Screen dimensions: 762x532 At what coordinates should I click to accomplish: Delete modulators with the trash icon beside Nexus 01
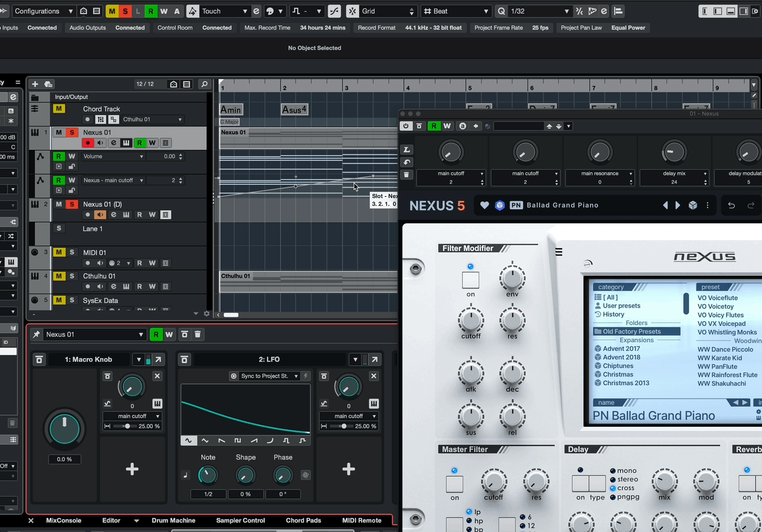198,334
